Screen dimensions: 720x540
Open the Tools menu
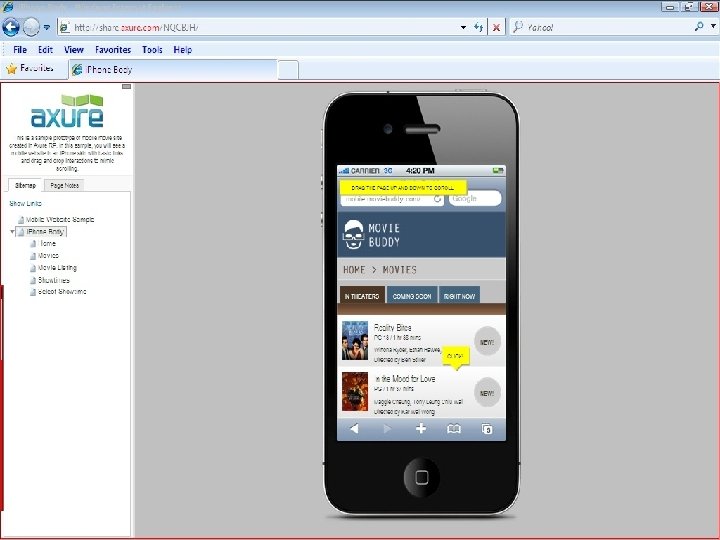152,50
